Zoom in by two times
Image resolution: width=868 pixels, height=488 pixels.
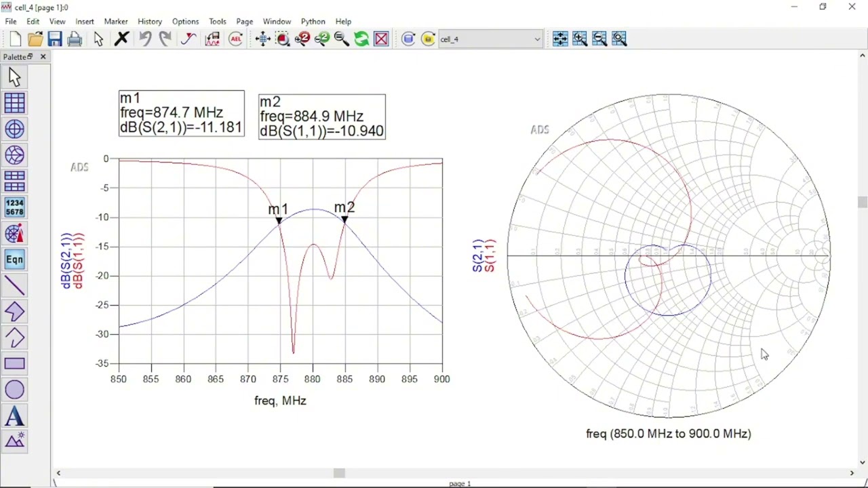tap(302, 39)
